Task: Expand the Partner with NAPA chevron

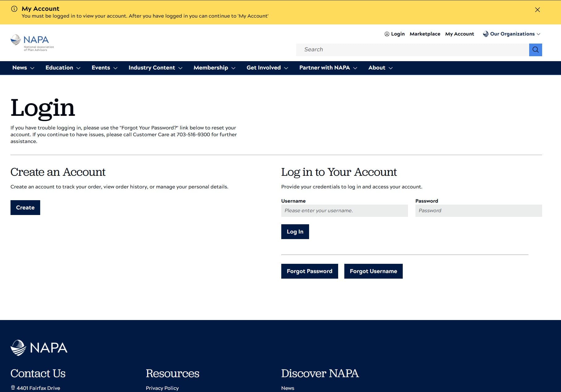Action: pos(355,68)
